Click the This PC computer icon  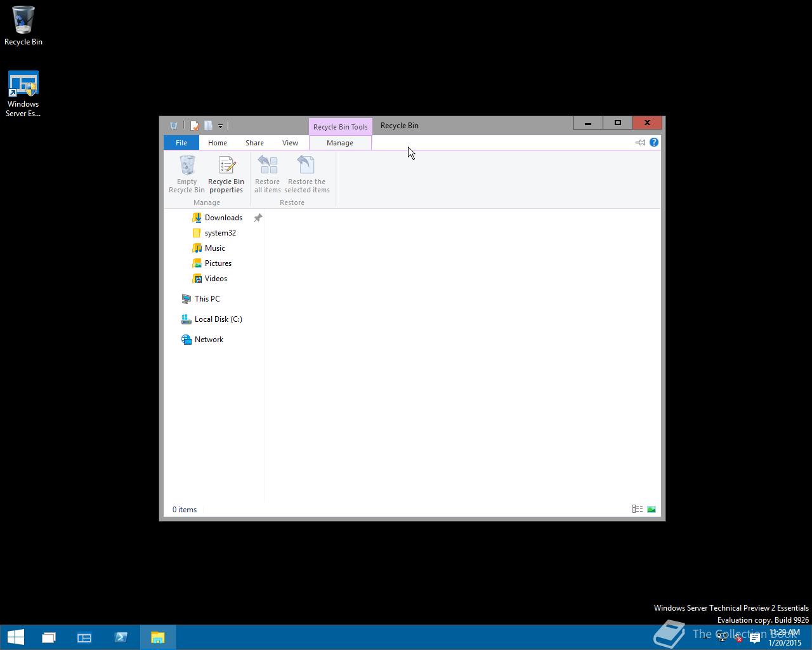[186, 299]
